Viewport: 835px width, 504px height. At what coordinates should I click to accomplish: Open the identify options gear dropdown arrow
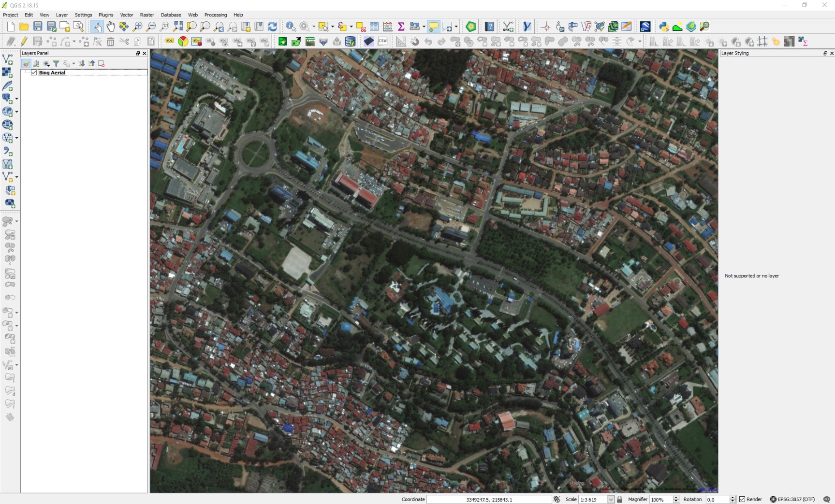tap(314, 27)
